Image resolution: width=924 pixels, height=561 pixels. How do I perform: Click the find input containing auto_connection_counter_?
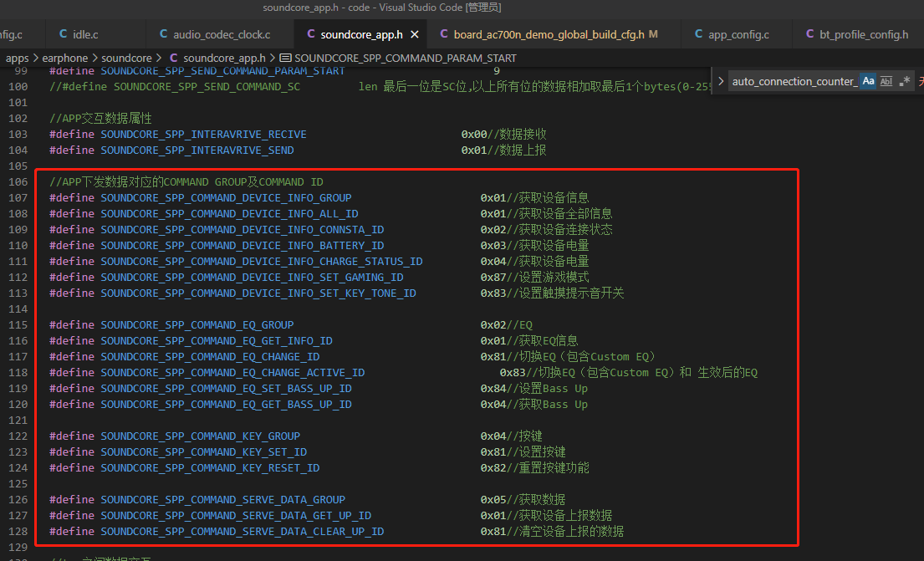tap(794, 81)
